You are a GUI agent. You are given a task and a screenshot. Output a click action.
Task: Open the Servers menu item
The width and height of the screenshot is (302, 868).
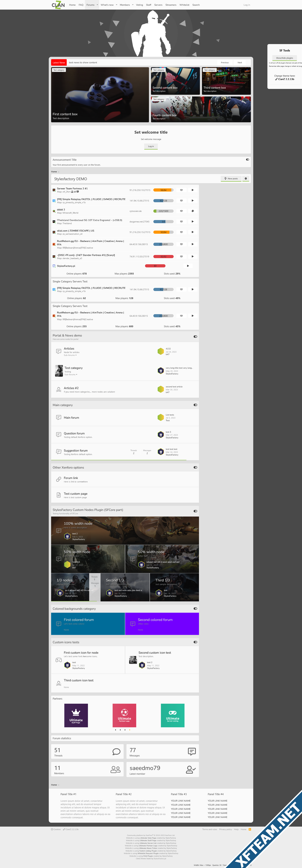pos(158,5)
